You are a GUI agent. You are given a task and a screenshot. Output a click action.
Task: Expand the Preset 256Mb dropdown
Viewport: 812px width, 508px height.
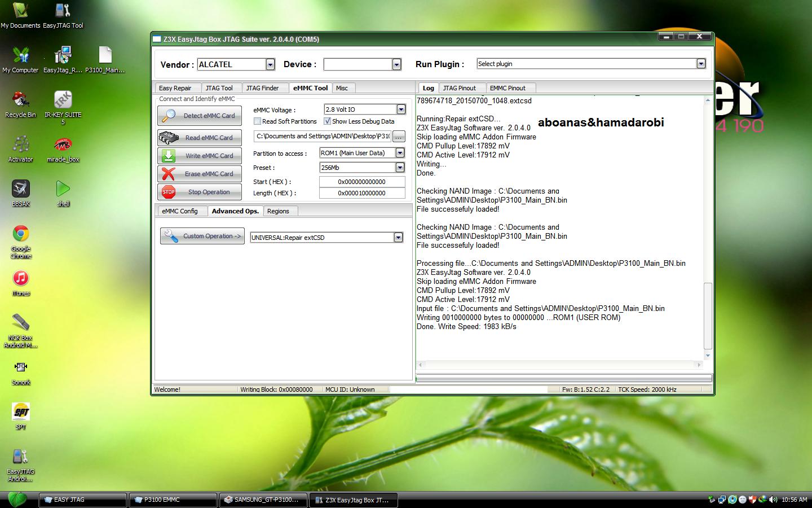400,168
